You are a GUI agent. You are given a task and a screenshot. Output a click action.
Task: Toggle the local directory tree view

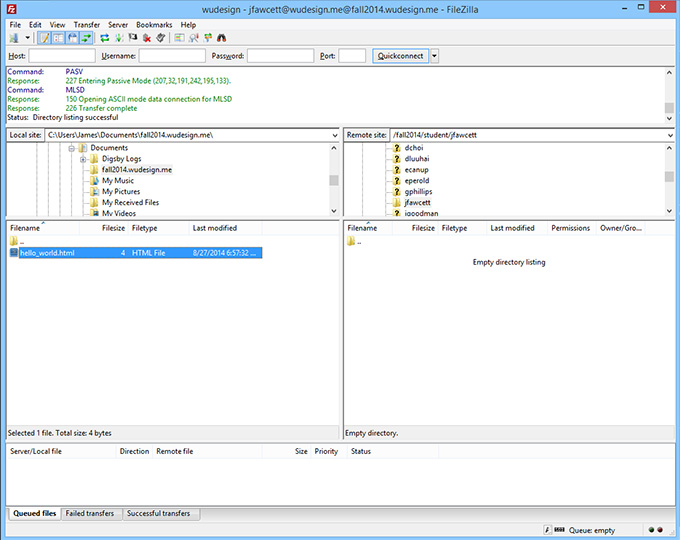click(x=59, y=38)
